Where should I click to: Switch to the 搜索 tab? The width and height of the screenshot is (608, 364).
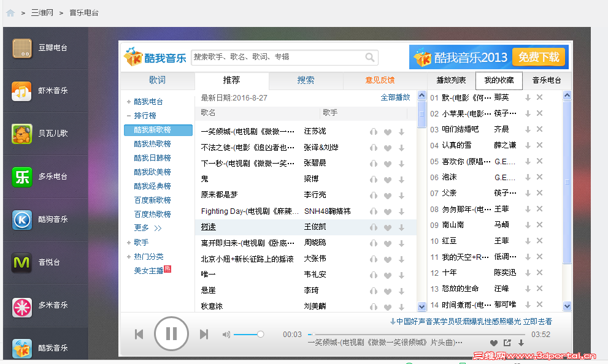pyautogui.click(x=306, y=80)
